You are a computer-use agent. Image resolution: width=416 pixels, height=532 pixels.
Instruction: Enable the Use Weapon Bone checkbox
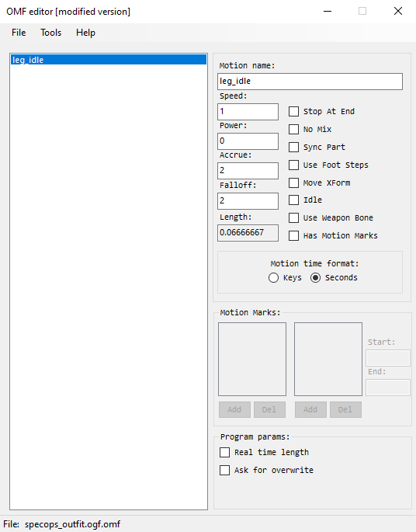click(293, 217)
